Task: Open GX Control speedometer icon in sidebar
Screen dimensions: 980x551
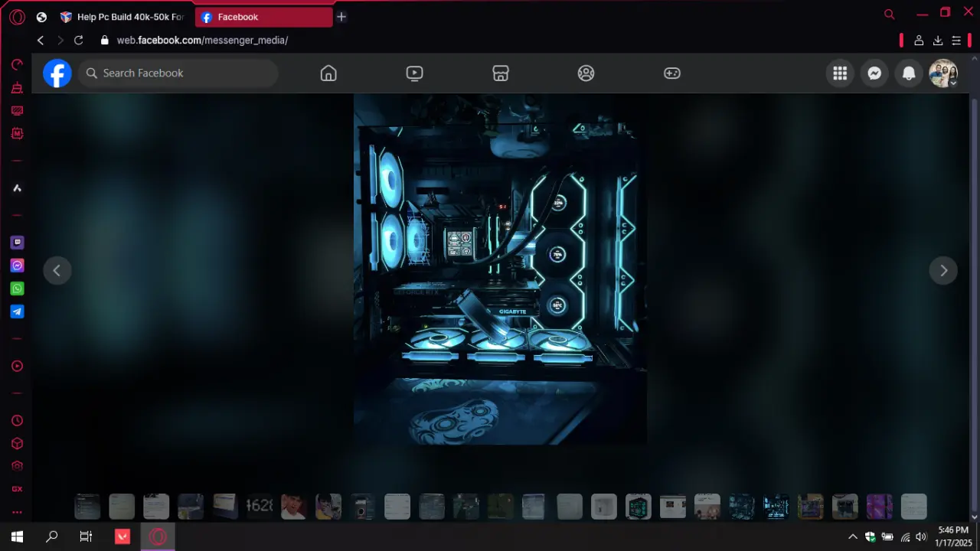Action: click(x=17, y=65)
